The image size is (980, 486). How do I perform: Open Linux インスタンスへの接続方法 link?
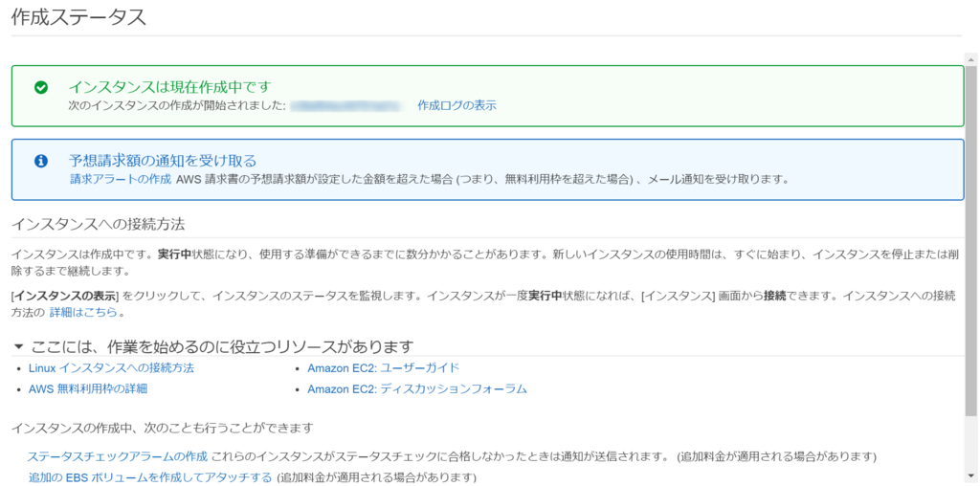(x=111, y=368)
